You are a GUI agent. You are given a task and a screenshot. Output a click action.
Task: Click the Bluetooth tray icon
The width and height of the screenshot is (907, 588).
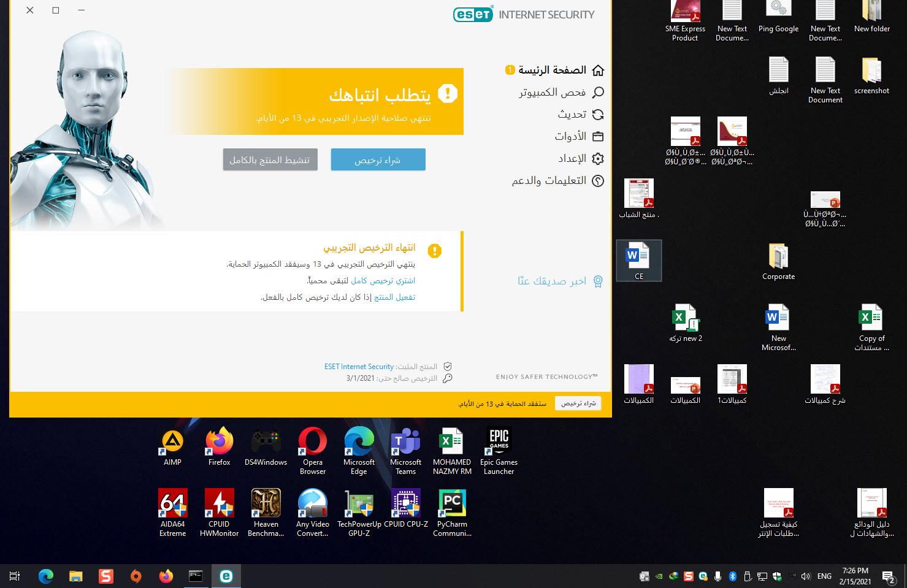(732, 576)
